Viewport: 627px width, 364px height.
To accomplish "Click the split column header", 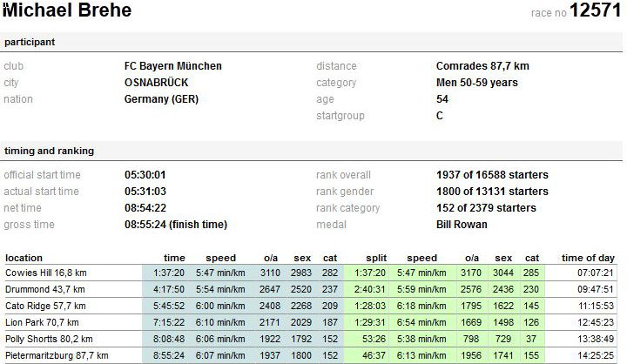I will coord(374,258).
